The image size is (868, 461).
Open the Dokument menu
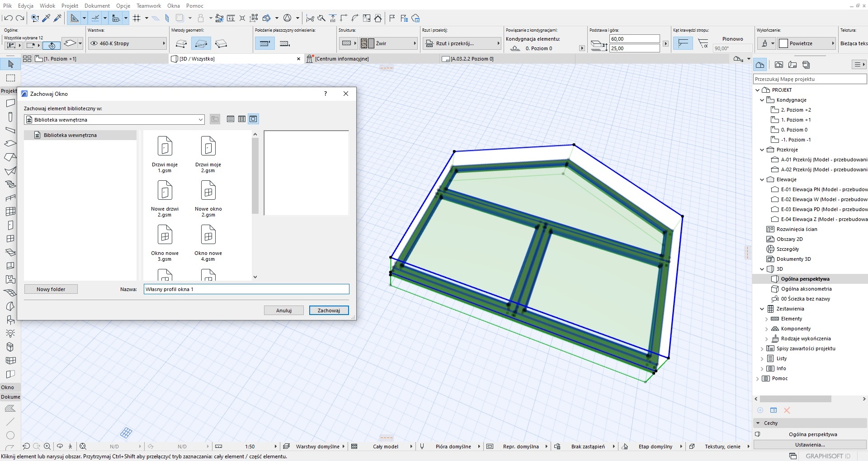[x=97, y=5]
